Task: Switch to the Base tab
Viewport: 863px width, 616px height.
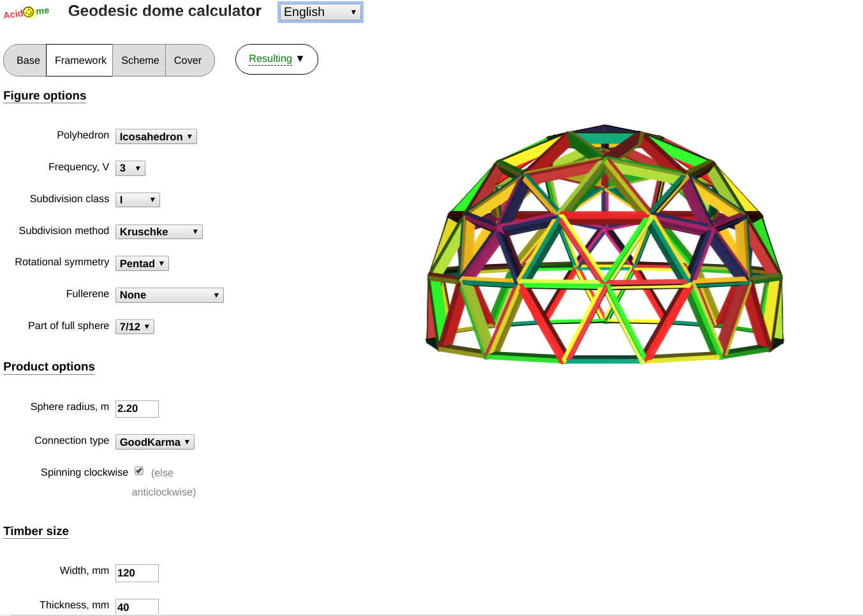Action: (x=28, y=61)
